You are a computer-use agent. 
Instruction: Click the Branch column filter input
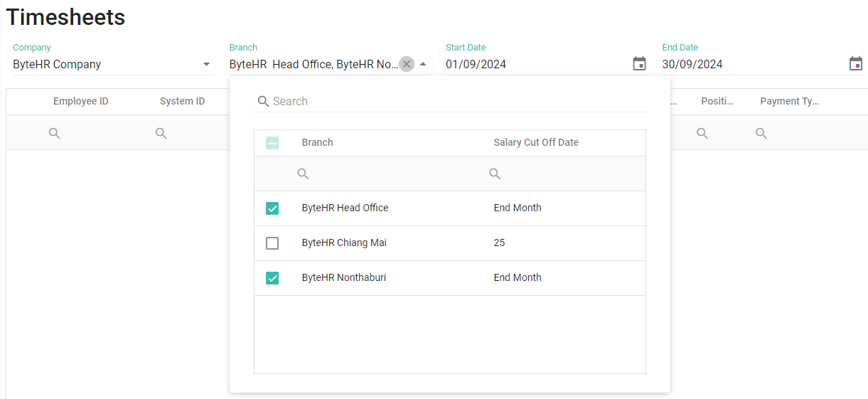[x=387, y=174]
